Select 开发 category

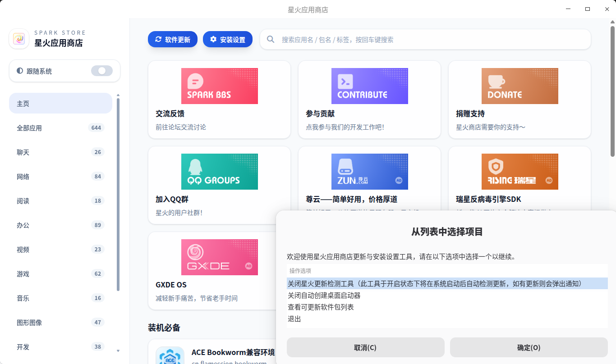click(x=60, y=346)
